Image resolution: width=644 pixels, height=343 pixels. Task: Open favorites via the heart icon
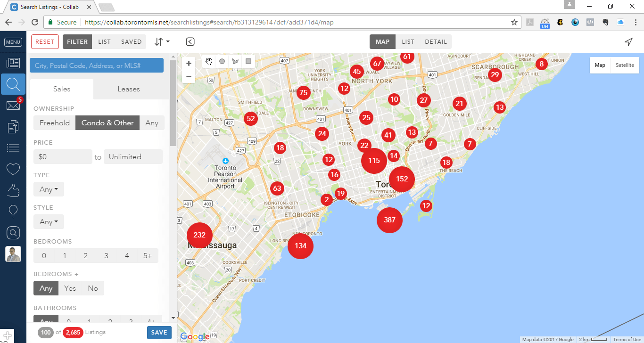point(13,169)
